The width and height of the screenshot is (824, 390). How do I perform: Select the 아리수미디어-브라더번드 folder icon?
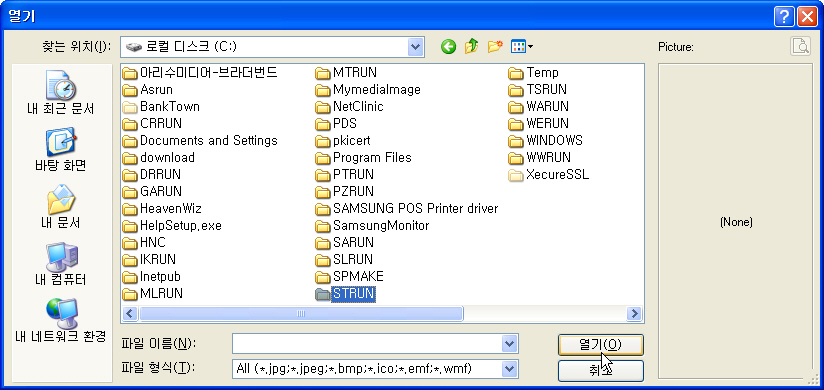[129, 73]
